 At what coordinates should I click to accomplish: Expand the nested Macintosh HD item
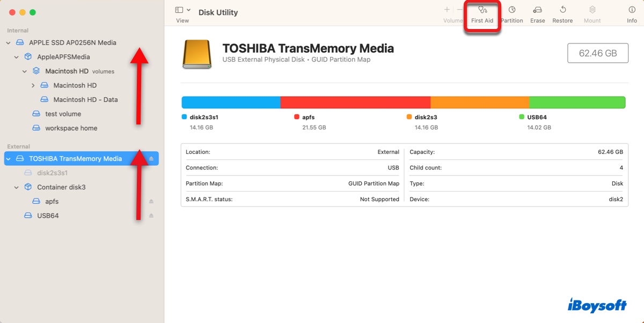[33, 86]
